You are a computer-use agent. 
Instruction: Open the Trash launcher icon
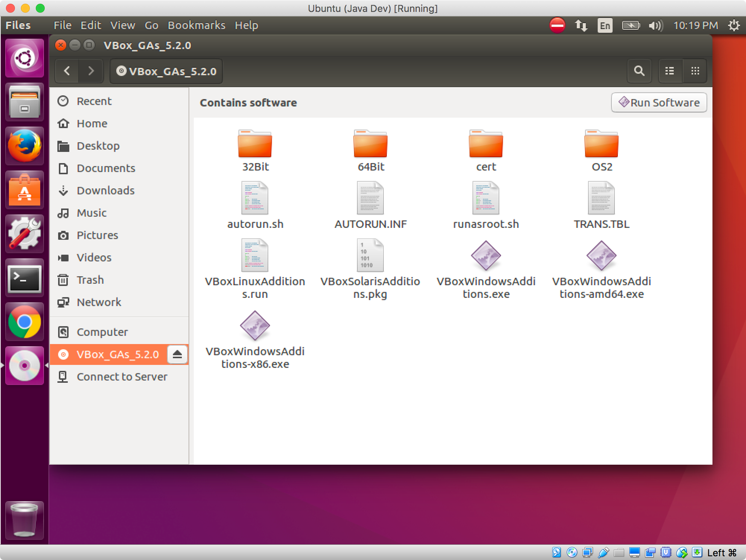click(x=25, y=520)
